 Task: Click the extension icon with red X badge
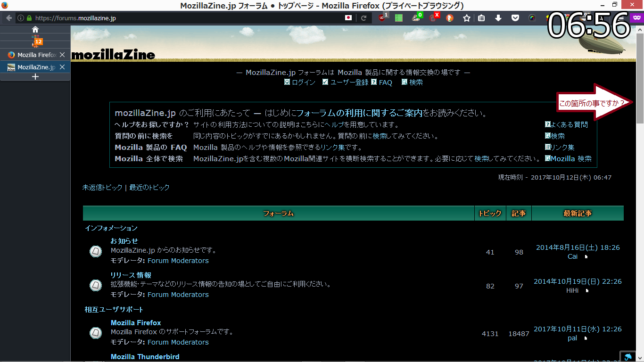(434, 18)
